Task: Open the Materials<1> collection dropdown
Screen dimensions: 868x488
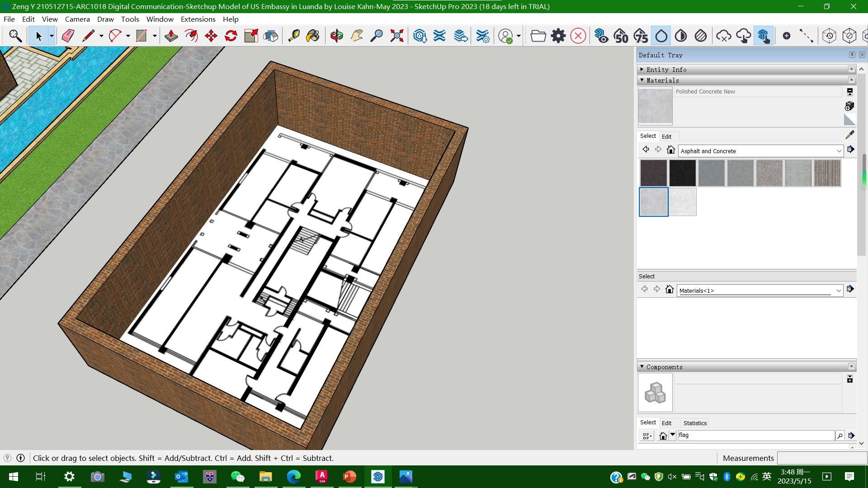Action: (838, 291)
